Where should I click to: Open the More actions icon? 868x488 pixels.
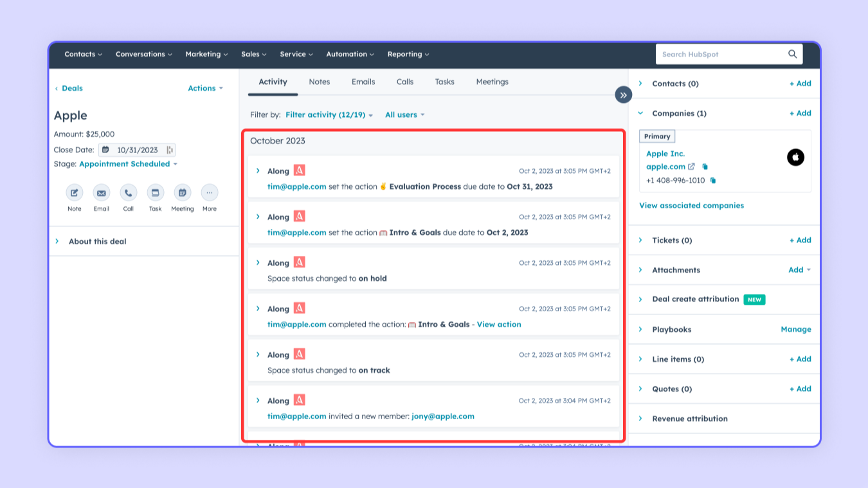(210, 193)
